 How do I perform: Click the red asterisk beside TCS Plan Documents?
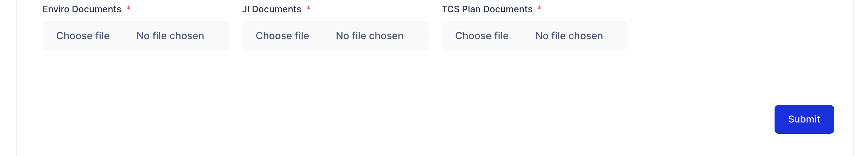point(539,8)
